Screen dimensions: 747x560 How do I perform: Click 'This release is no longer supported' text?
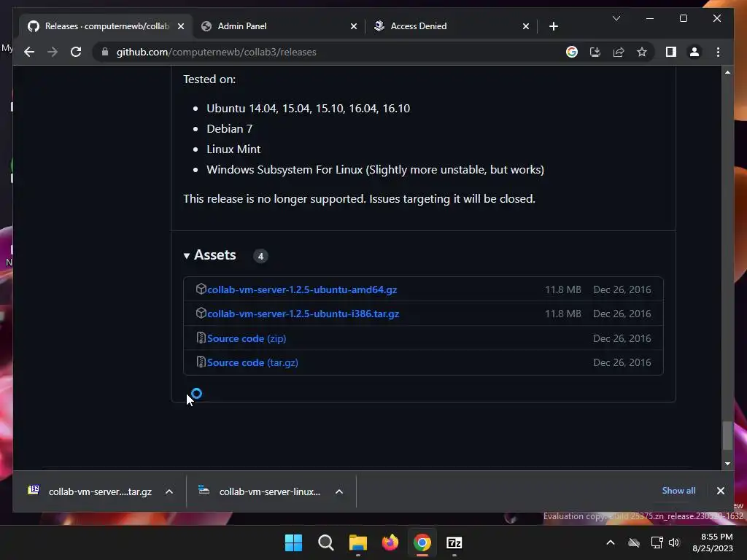[x=359, y=198]
